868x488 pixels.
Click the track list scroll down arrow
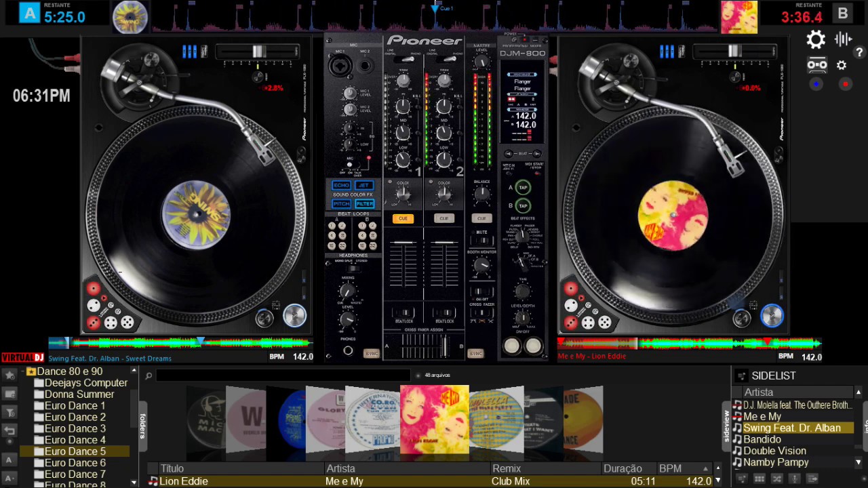pos(718,481)
